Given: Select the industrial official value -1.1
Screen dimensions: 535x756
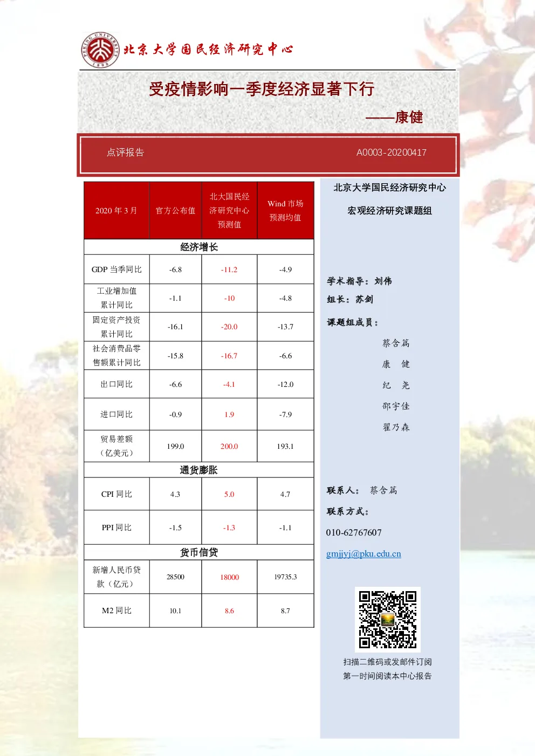Looking at the screenshot, I should (x=175, y=298).
